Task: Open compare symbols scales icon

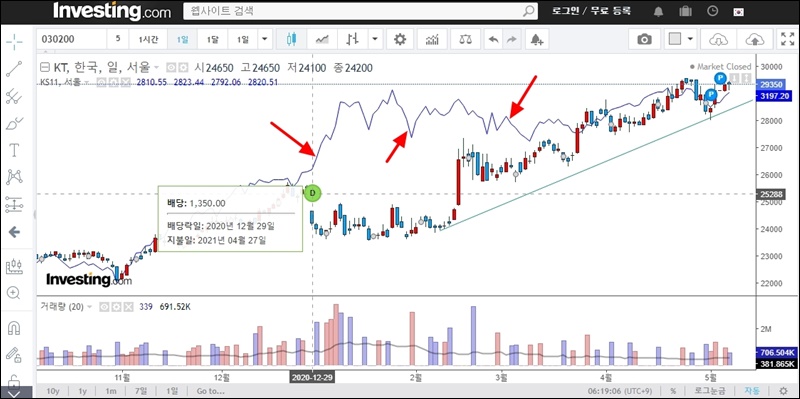Action: 465,39
